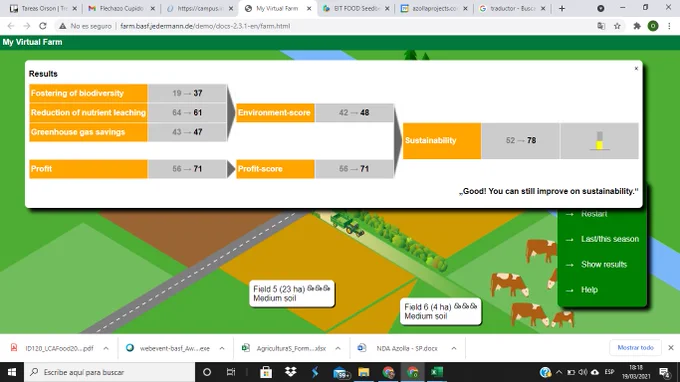Click the address bar URL
This screenshot has height=382, width=680.
(x=205, y=26)
